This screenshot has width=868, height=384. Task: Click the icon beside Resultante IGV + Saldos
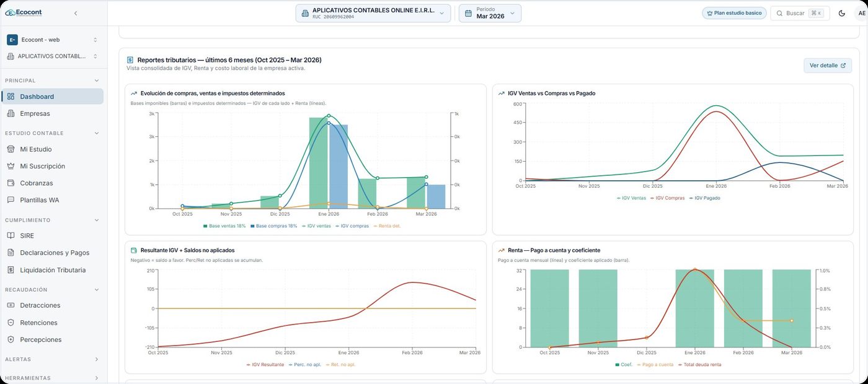134,250
